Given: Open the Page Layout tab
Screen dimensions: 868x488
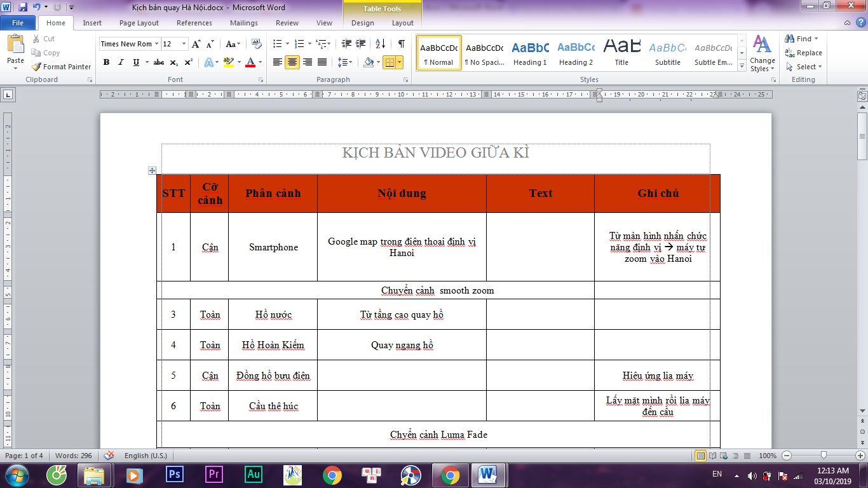Looking at the screenshot, I should [x=139, y=23].
